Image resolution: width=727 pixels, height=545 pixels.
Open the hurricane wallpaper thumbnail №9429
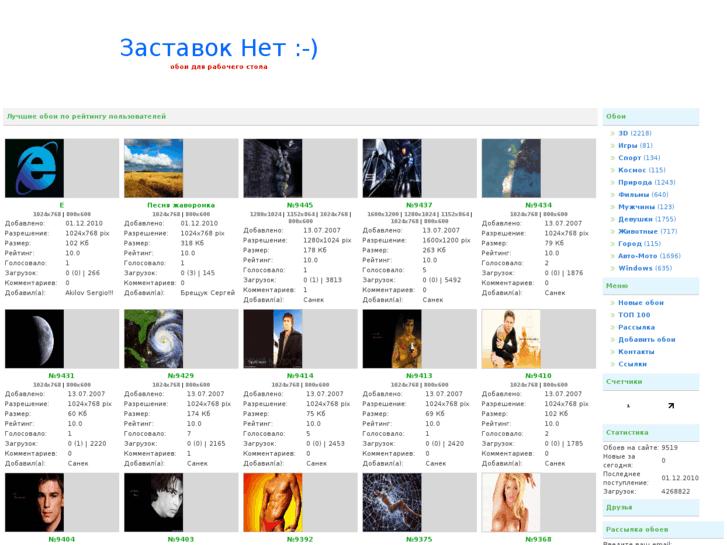tap(153, 339)
